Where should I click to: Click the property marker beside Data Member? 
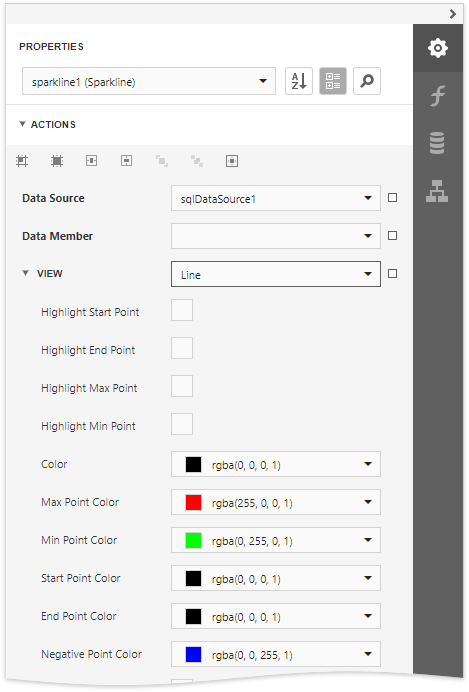392,236
